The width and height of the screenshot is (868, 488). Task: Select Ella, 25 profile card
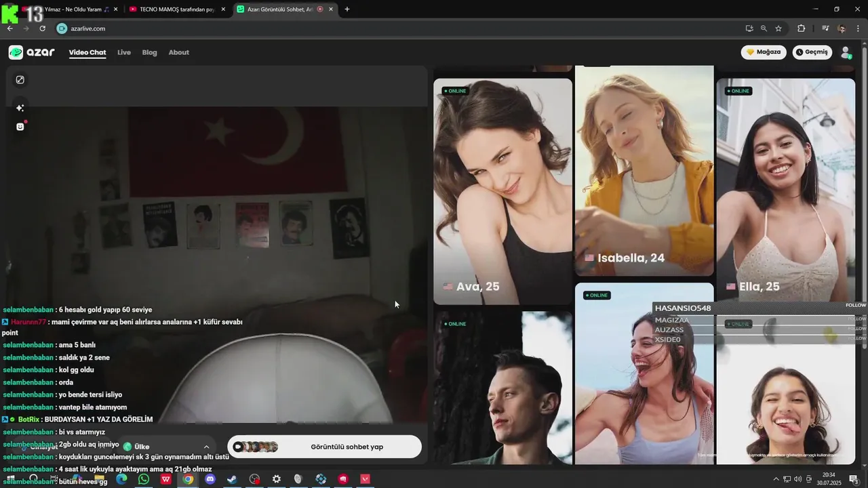click(x=786, y=192)
